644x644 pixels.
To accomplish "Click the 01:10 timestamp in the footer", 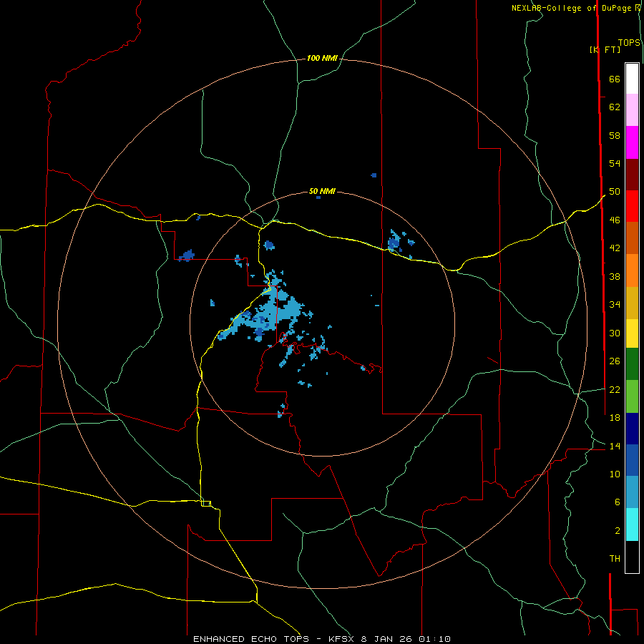I will 434,639.
